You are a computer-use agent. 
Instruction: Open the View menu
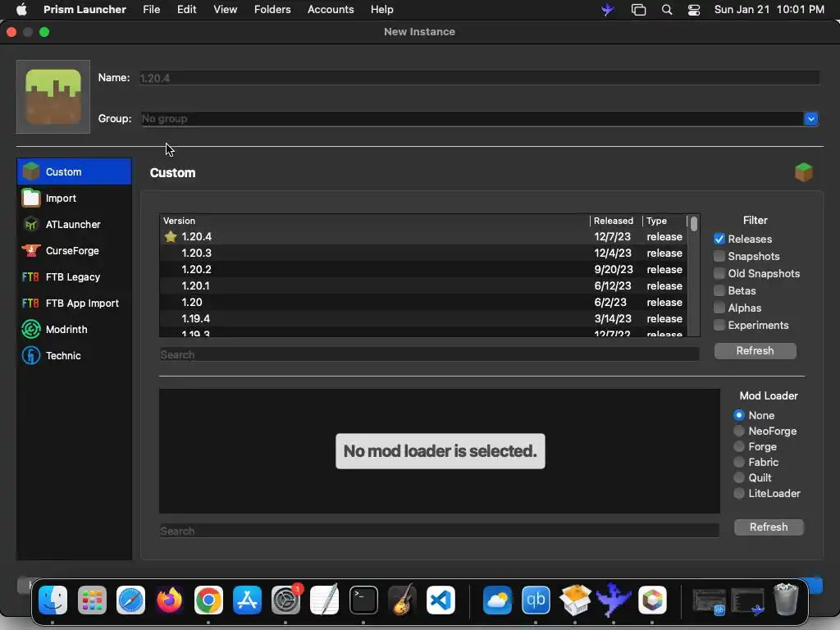(x=225, y=10)
